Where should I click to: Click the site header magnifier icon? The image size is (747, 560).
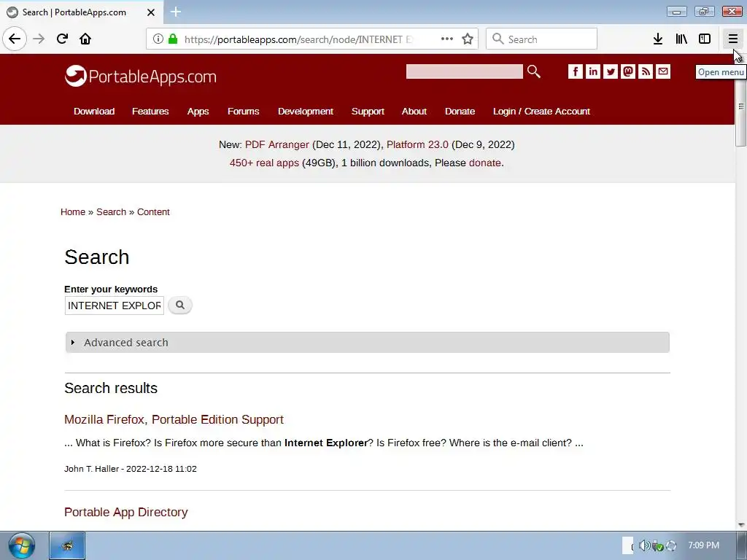pos(533,71)
